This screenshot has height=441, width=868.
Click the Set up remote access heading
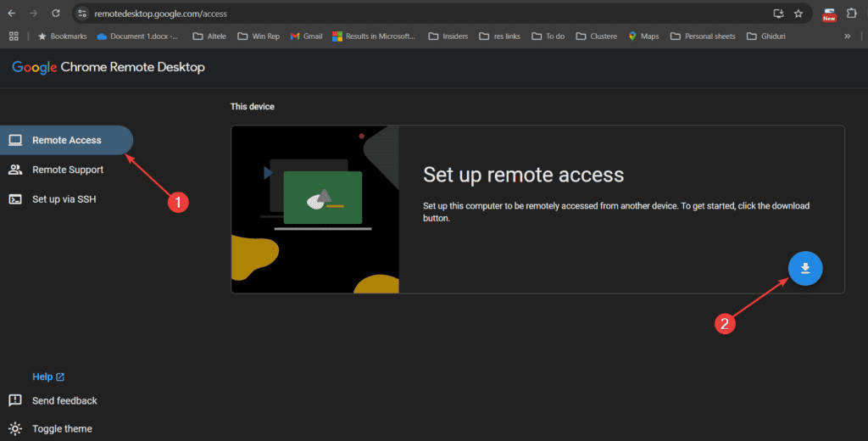click(523, 175)
